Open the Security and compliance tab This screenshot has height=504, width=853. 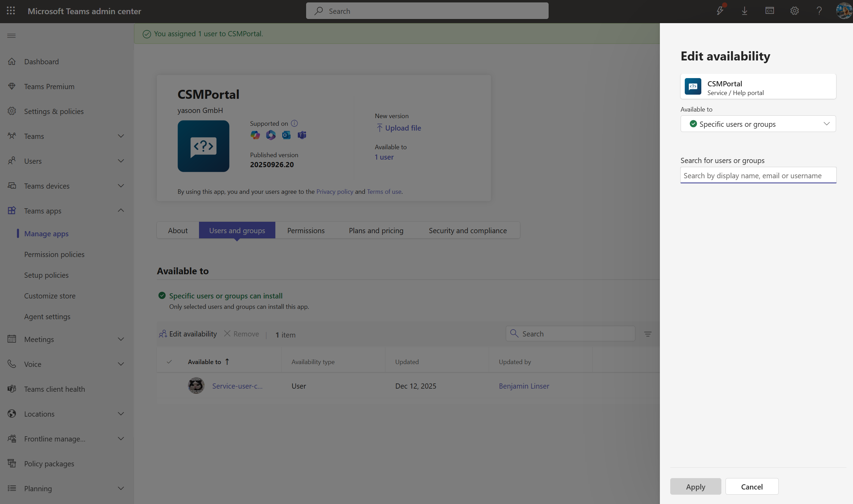click(468, 230)
